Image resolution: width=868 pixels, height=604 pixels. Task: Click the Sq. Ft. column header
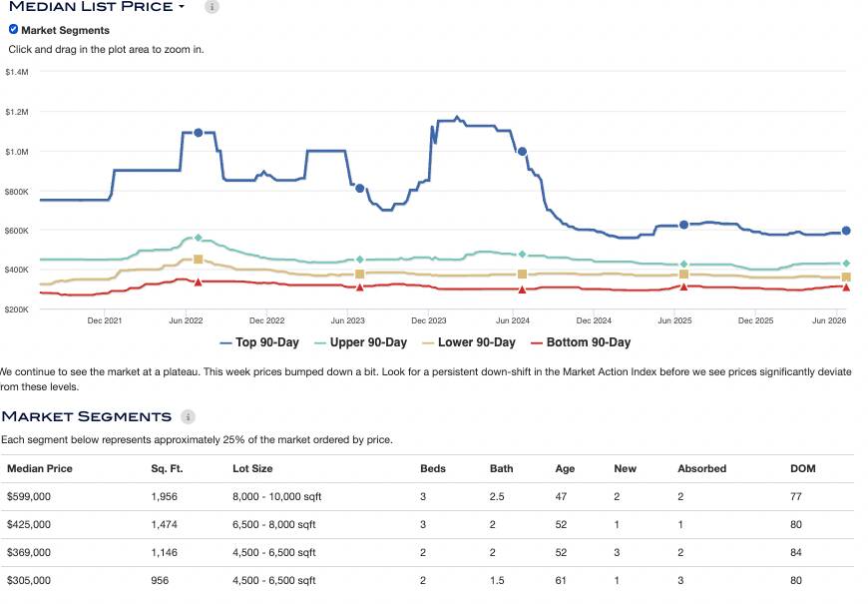167,468
